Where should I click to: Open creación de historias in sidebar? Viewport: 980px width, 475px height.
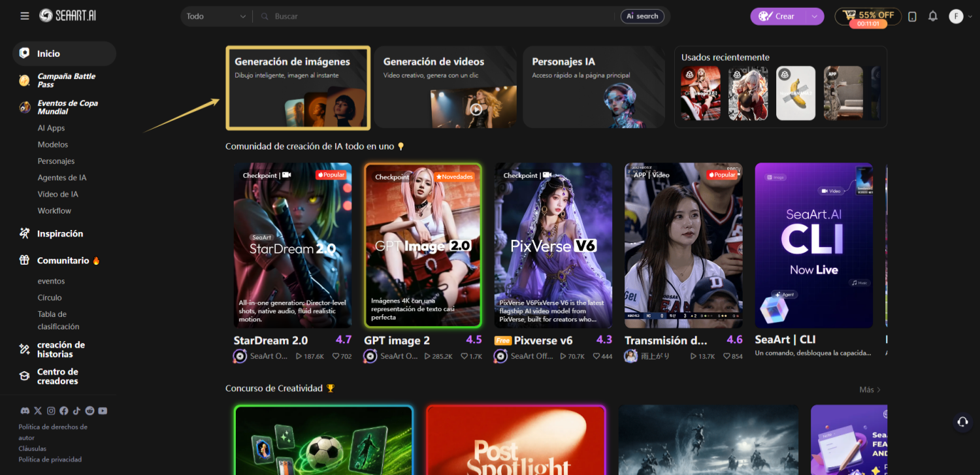click(61, 350)
